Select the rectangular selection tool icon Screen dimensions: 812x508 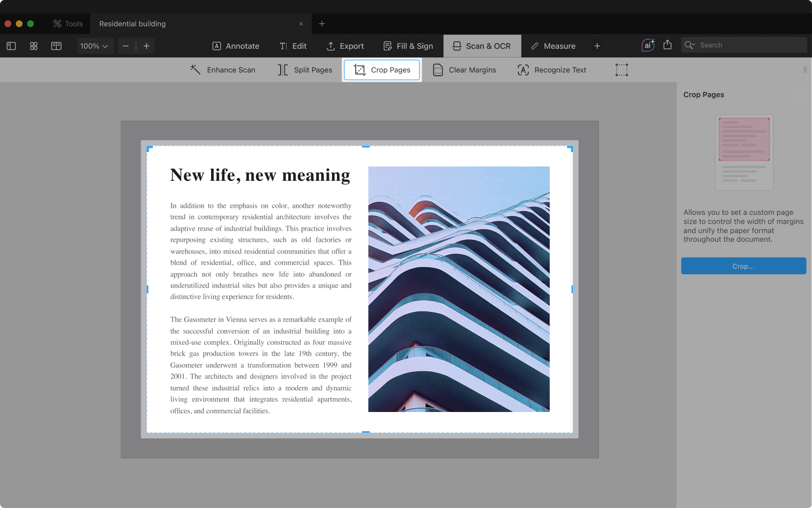click(x=622, y=70)
